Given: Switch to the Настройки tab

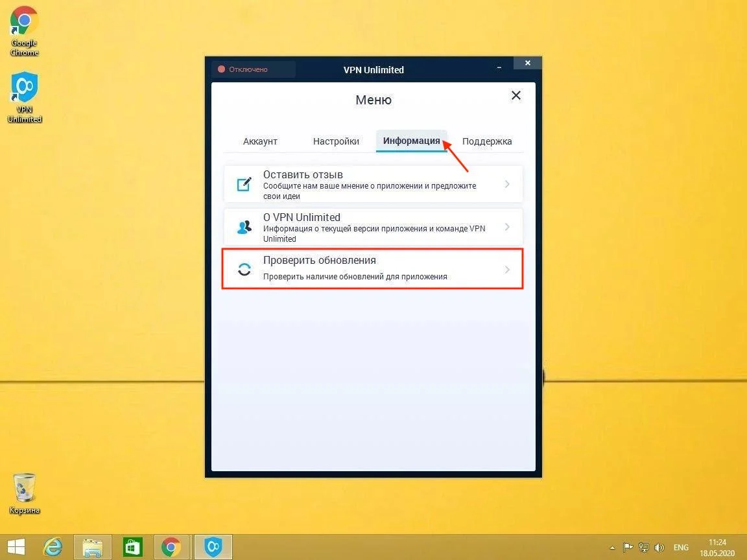Looking at the screenshot, I should 336,141.
